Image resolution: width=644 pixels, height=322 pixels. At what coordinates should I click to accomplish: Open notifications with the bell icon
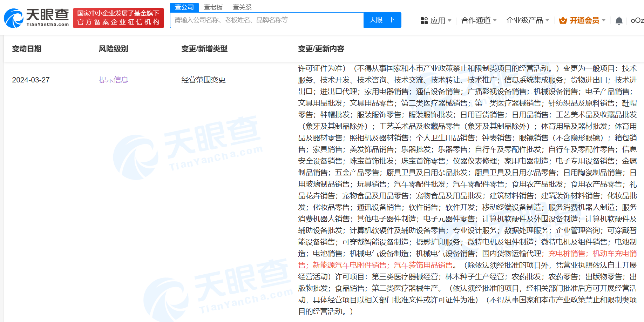coord(619,21)
